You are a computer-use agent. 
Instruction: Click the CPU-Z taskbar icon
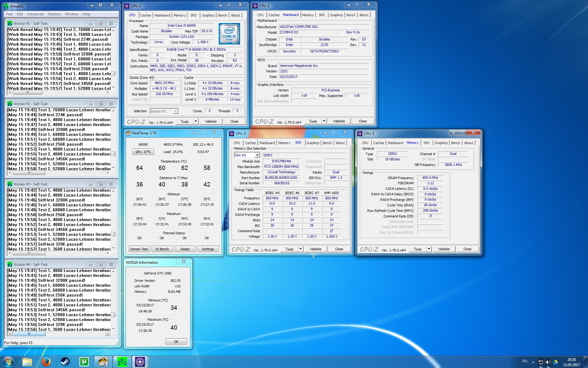140,362
